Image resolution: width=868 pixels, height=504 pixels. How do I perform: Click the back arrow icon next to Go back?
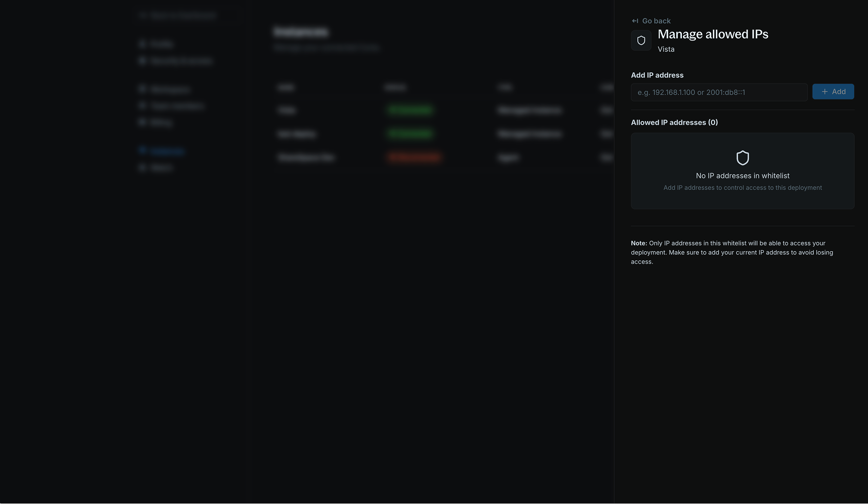tap(635, 21)
